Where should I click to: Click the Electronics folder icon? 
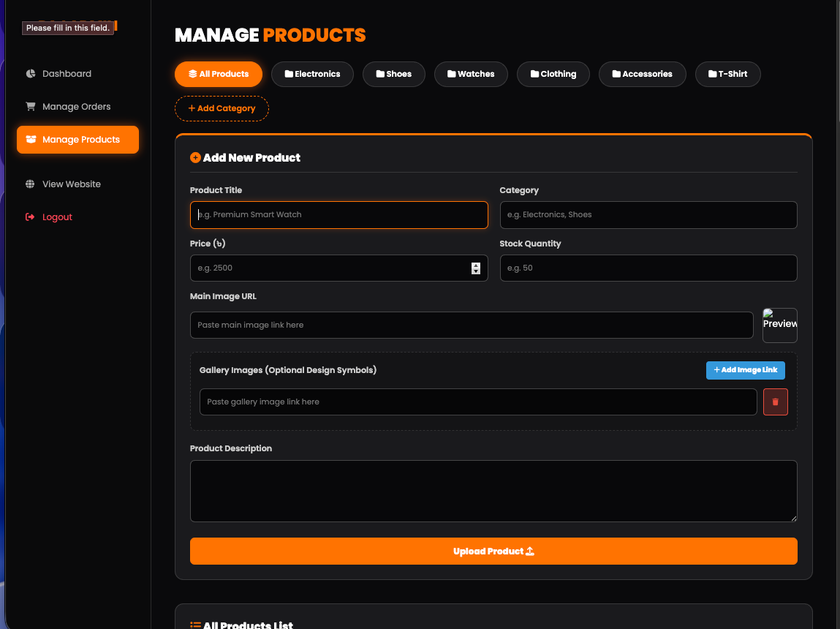click(x=289, y=74)
